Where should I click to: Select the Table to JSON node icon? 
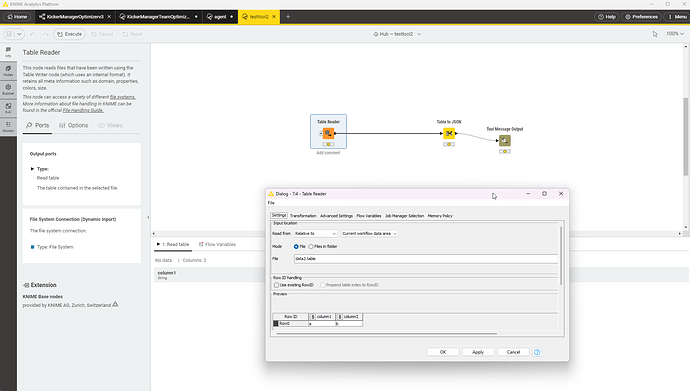449,133
